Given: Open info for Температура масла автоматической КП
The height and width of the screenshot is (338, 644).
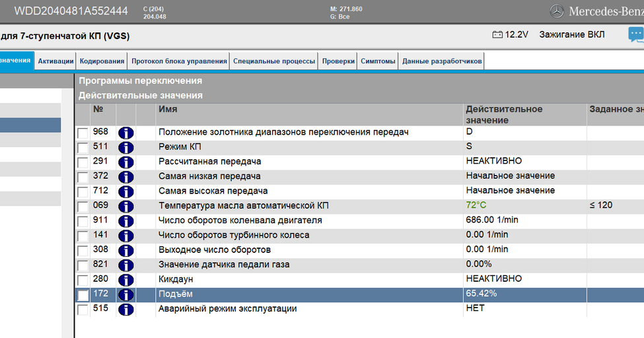Looking at the screenshot, I should tap(126, 207).
